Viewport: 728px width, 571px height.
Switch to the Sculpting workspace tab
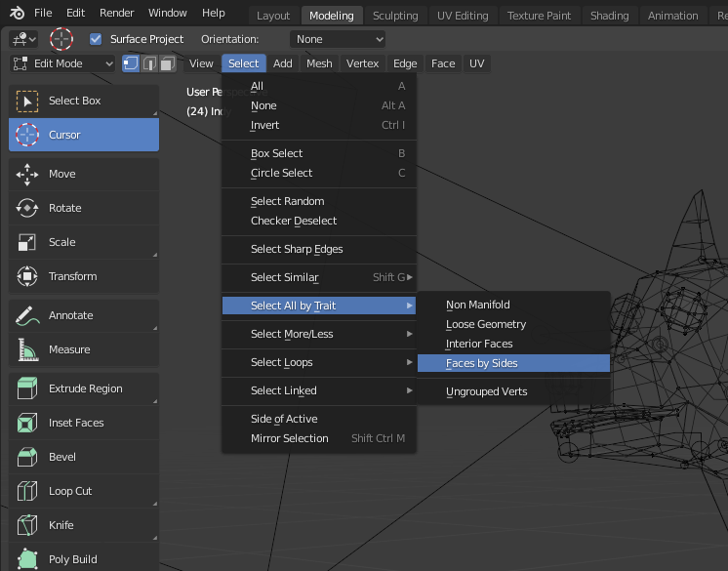395,16
